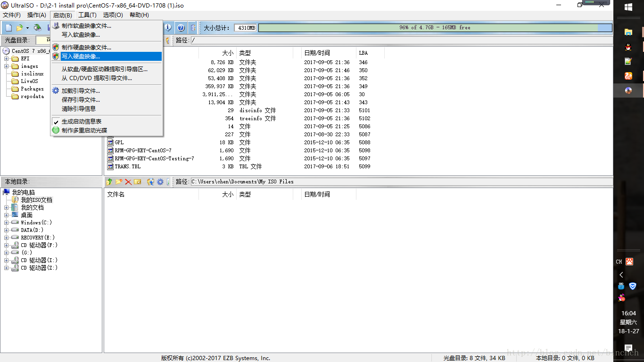Screen dimensions: 644x362
Task: Select 写入硬盘映像... menu entry
Action: 106,56
